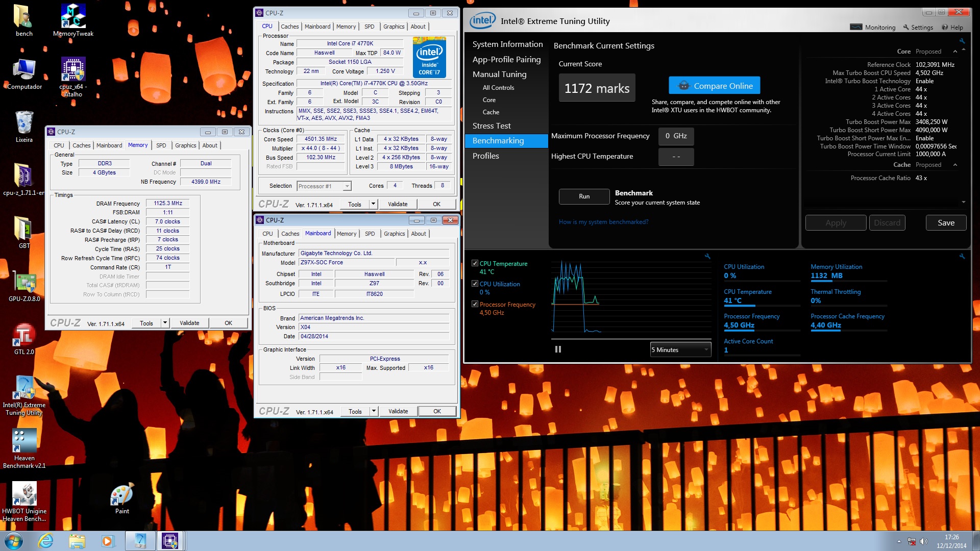980x551 pixels.
Task: Open the bench folder desktop icon
Action: [24, 21]
